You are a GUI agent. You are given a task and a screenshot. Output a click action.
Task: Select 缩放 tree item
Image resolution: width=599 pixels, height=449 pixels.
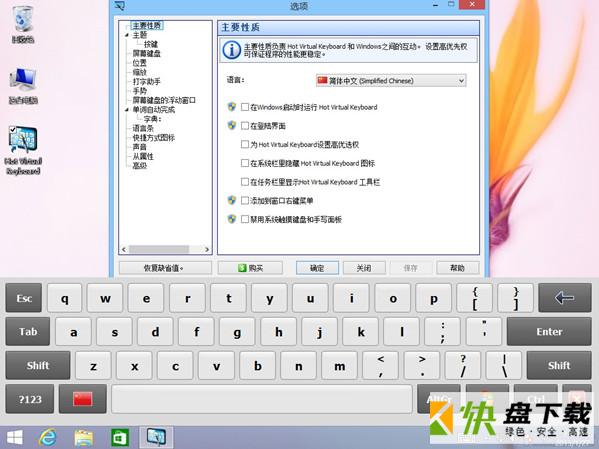click(139, 72)
